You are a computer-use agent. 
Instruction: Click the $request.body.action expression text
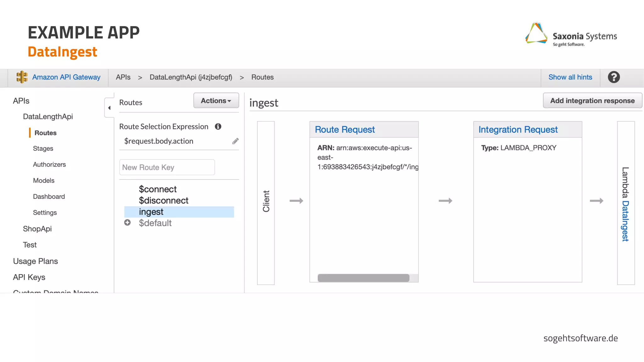[159, 141]
